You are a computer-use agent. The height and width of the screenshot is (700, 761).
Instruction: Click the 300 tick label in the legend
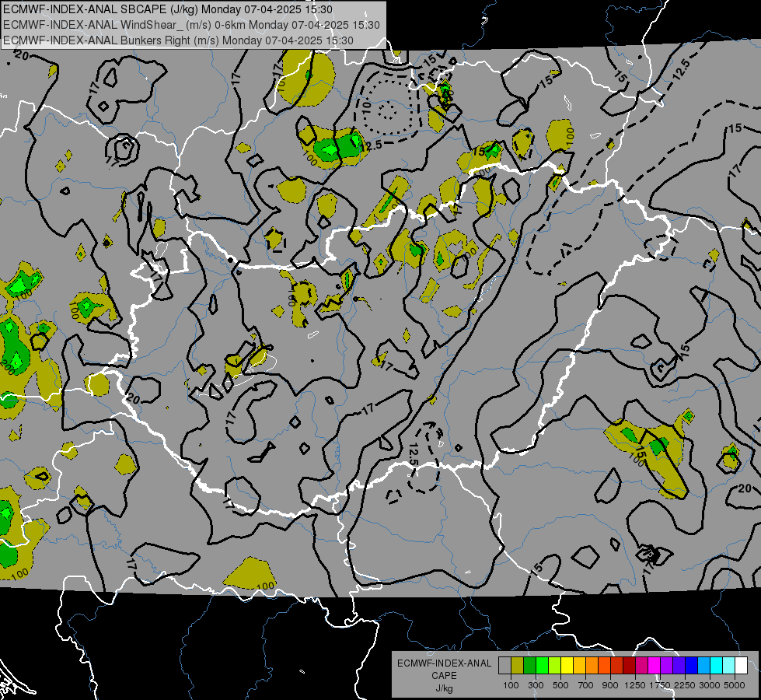(x=536, y=685)
